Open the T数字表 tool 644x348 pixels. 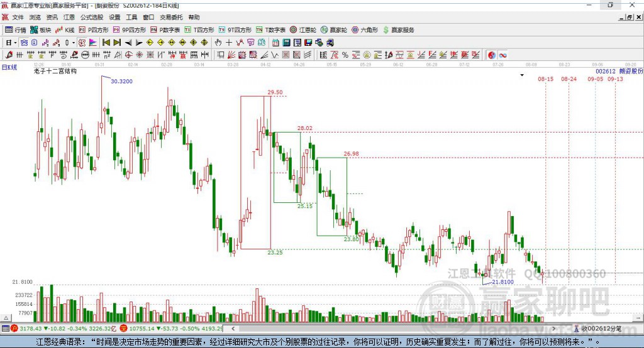pos(270,30)
